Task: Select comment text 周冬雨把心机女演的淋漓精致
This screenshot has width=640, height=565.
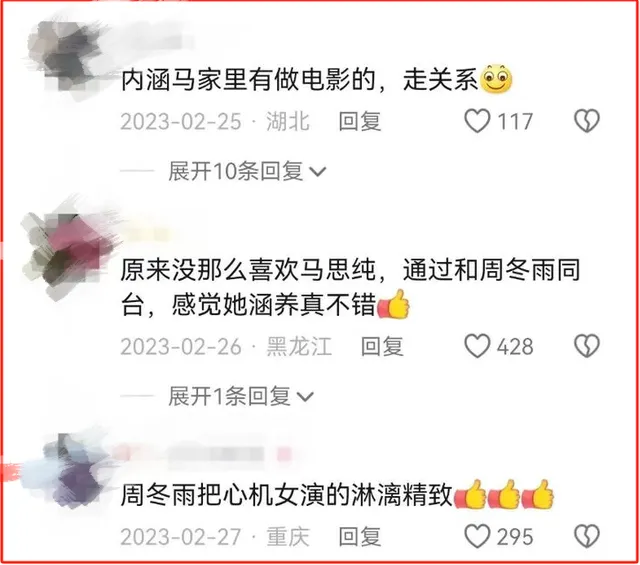Action: [x=287, y=495]
